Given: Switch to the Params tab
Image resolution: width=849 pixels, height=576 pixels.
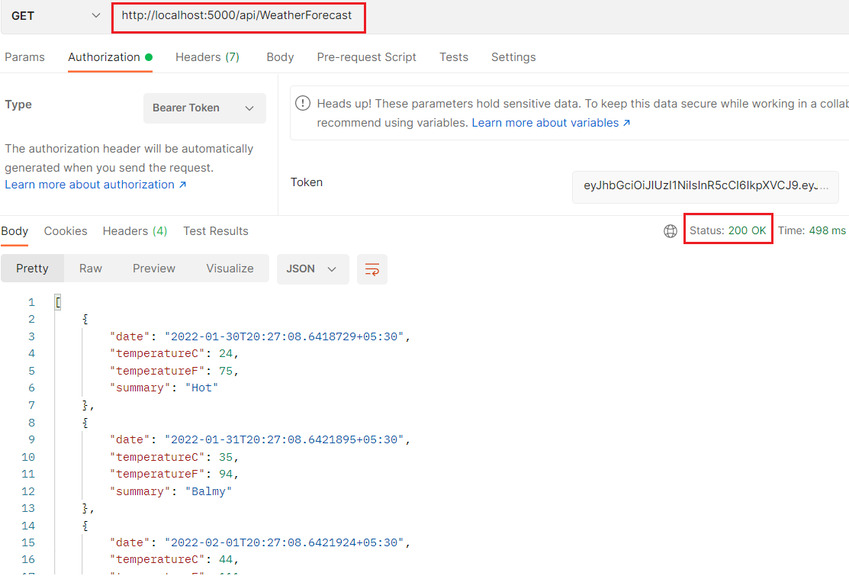Looking at the screenshot, I should pyautogui.click(x=24, y=57).
